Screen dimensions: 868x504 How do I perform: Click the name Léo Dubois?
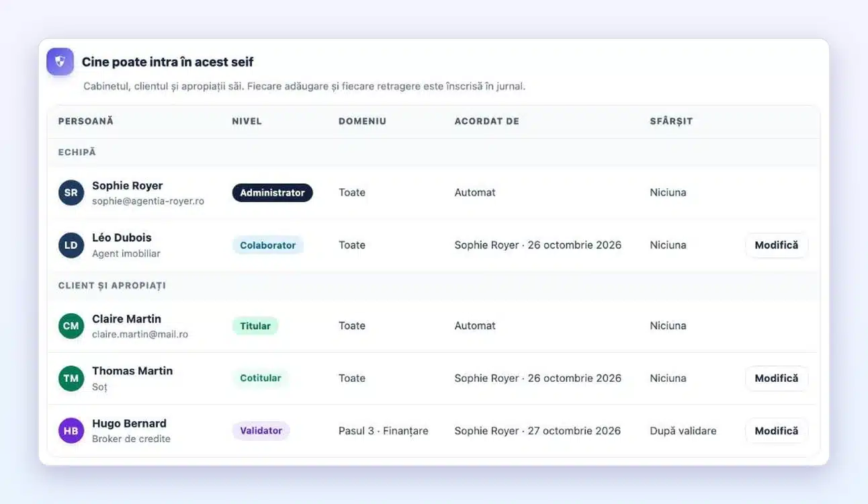(x=122, y=238)
